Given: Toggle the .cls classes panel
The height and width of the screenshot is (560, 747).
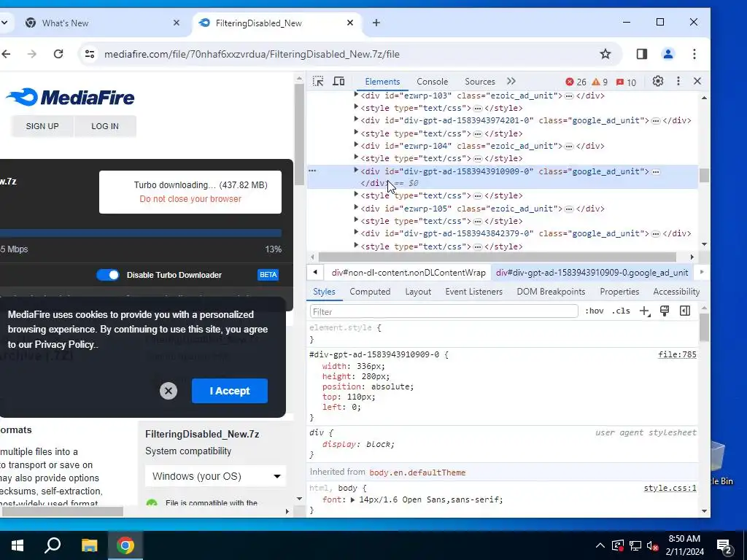Looking at the screenshot, I should [x=621, y=311].
